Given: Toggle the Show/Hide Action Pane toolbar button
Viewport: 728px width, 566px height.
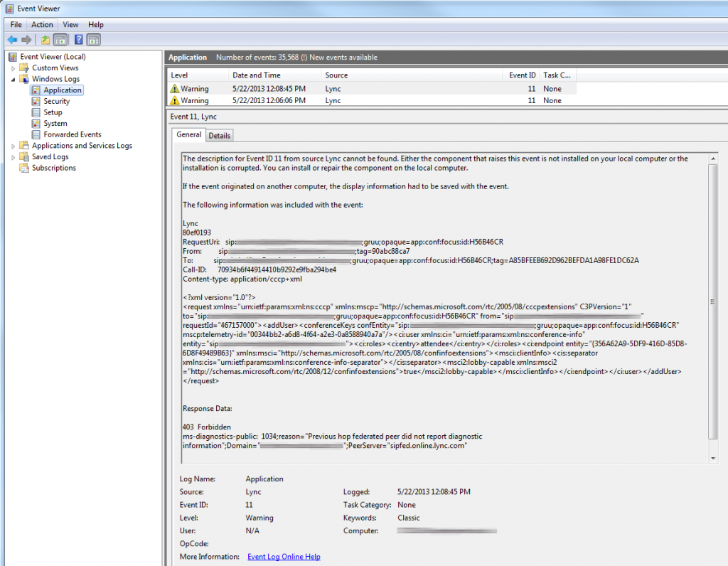Looking at the screenshot, I should pos(94,40).
